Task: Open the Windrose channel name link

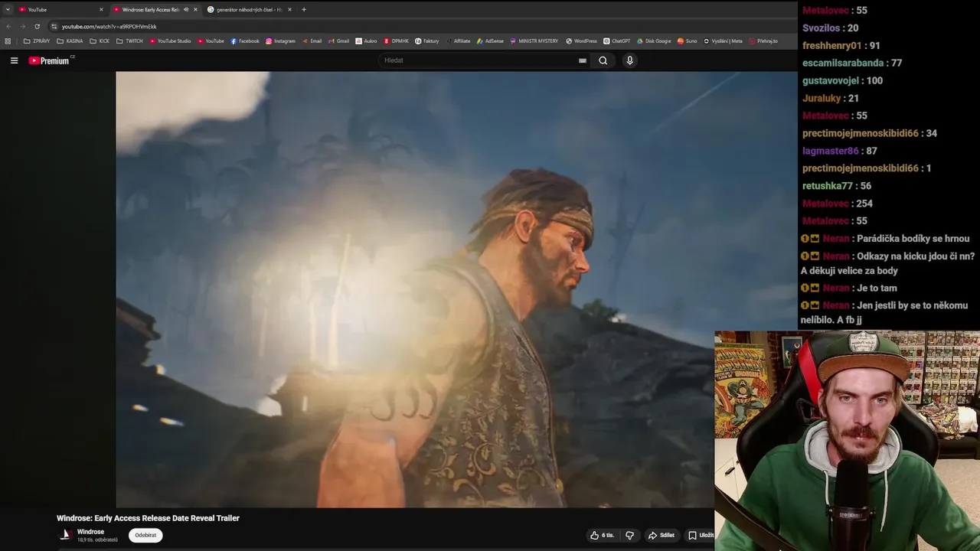Action: (x=90, y=532)
